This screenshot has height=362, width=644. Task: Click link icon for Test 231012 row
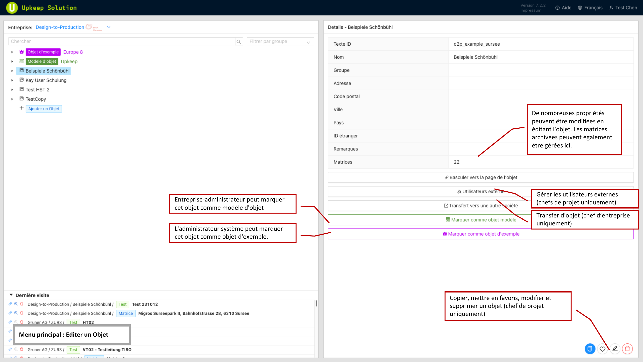click(x=10, y=304)
